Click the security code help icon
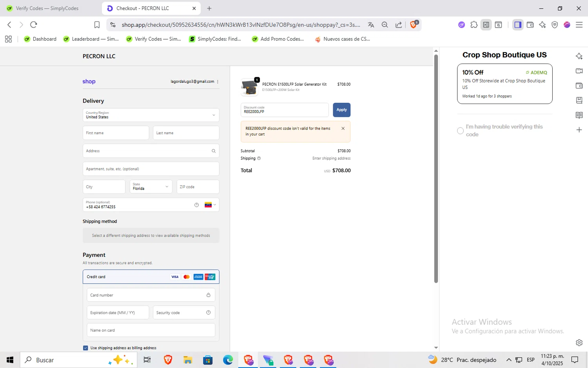The height and width of the screenshot is (368, 588). coord(208,312)
